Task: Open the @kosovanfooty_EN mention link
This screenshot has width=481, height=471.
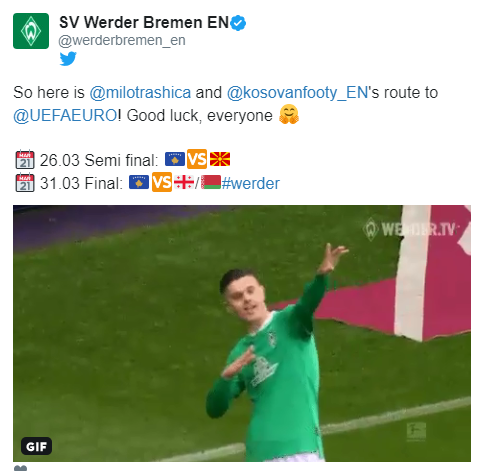Action: click(x=297, y=92)
